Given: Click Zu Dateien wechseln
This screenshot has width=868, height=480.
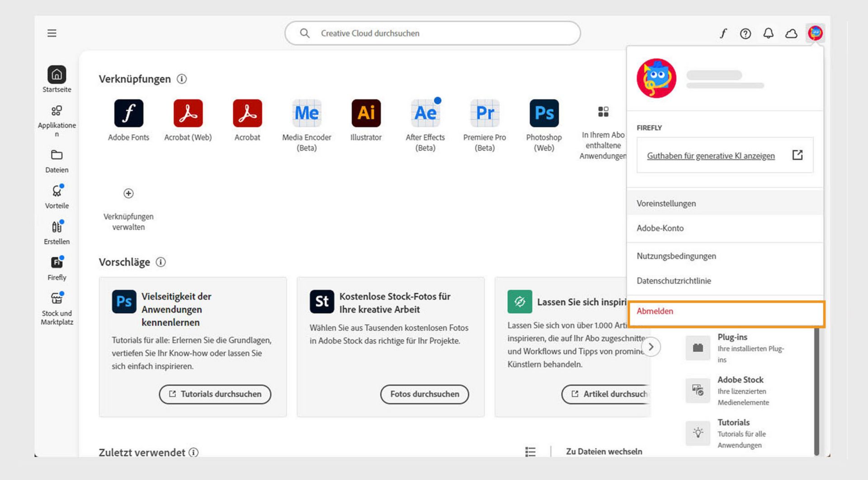Looking at the screenshot, I should click(604, 451).
